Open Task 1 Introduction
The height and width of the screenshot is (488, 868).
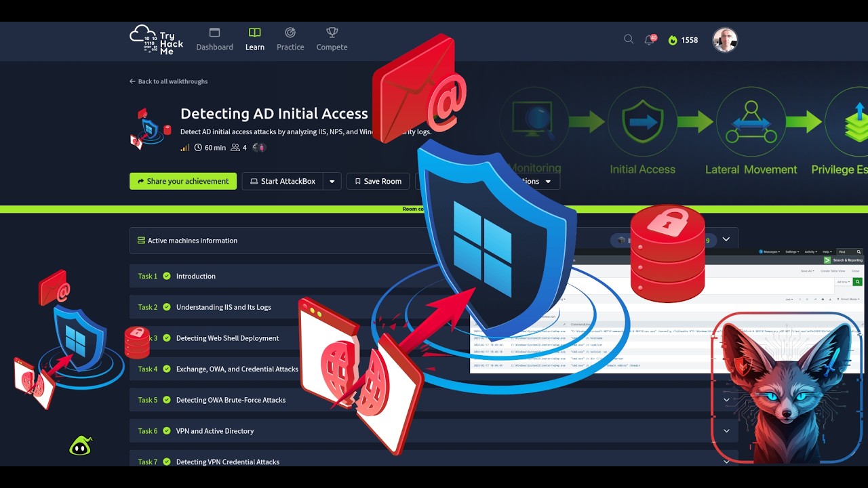(x=196, y=276)
